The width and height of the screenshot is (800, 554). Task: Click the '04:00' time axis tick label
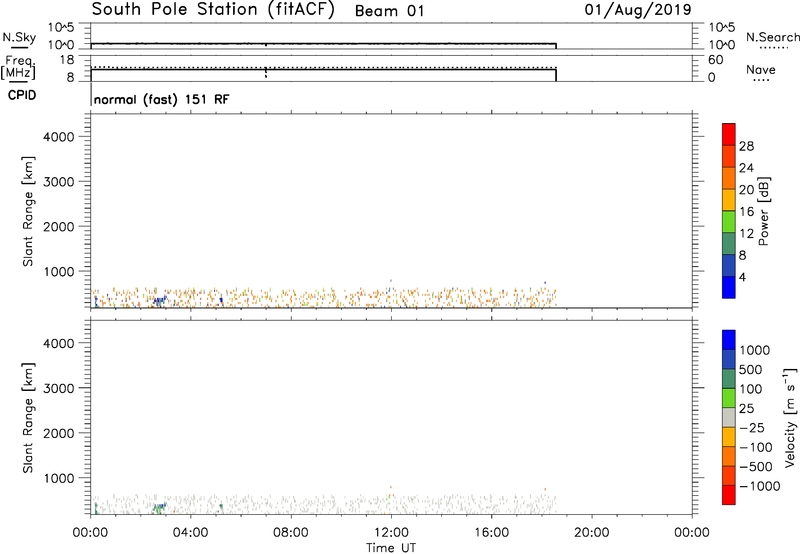(x=191, y=533)
